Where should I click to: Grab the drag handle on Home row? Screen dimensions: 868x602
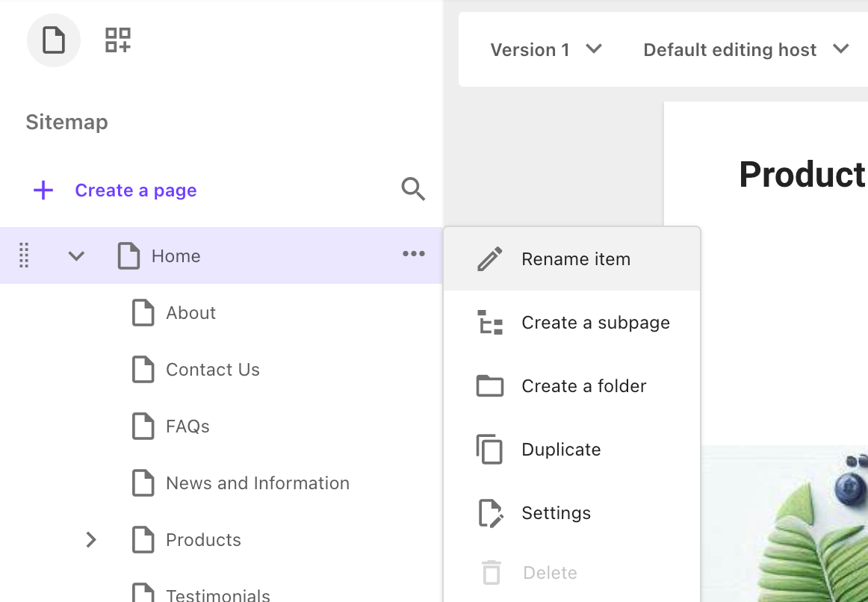point(24,255)
